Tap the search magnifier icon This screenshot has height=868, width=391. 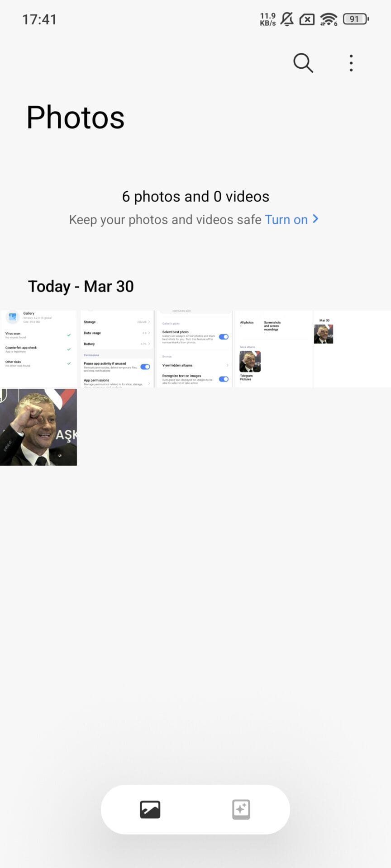[303, 63]
